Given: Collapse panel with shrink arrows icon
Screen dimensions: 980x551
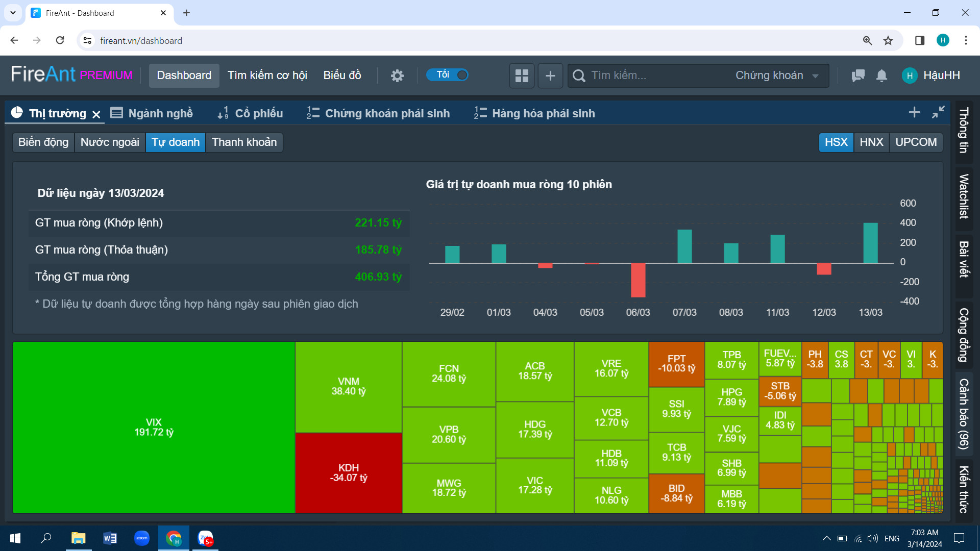Looking at the screenshot, I should click(x=938, y=112).
